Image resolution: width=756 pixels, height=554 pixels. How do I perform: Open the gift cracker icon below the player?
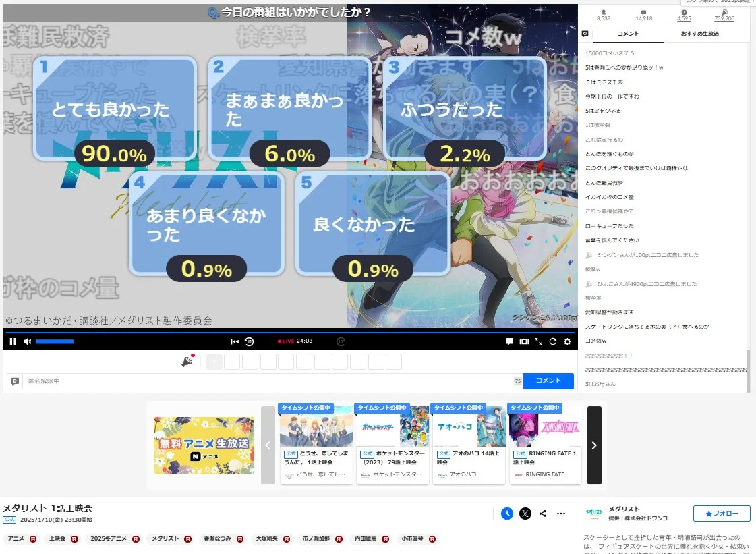coord(187,360)
